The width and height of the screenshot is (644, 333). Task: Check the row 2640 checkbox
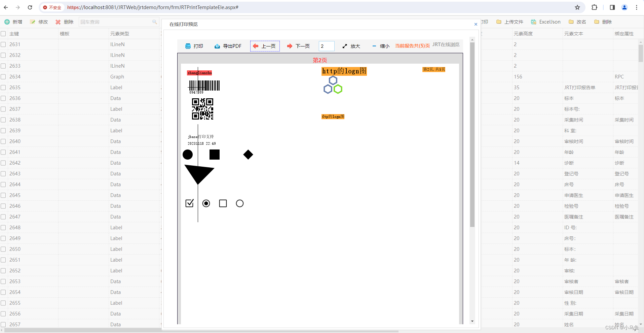[x=3, y=141]
